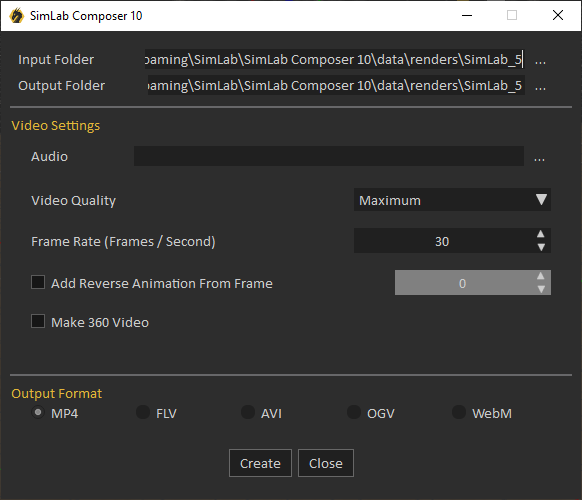The image size is (582, 500).
Task: Increase Frame Rate with up arrow
Action: click(x=541, y=234)
